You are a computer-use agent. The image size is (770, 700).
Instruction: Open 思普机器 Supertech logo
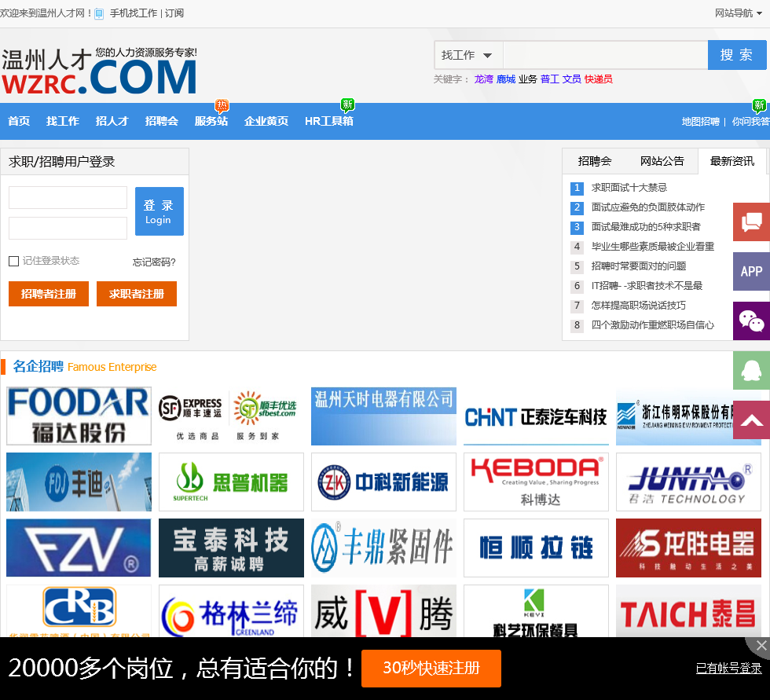[231, 482]
